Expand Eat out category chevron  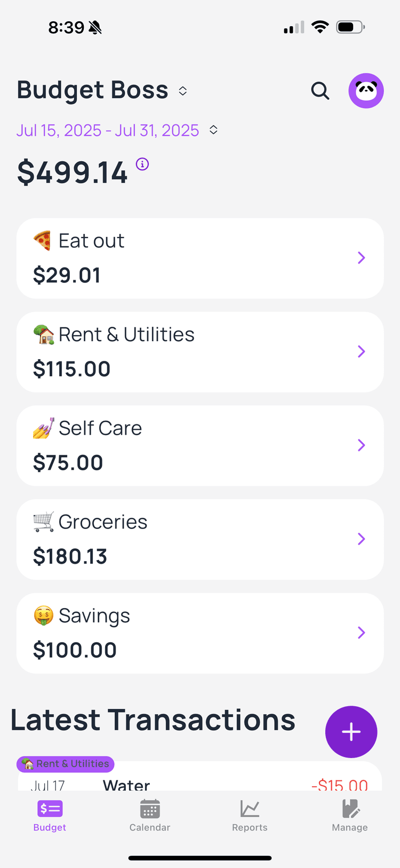pos(361,258)
